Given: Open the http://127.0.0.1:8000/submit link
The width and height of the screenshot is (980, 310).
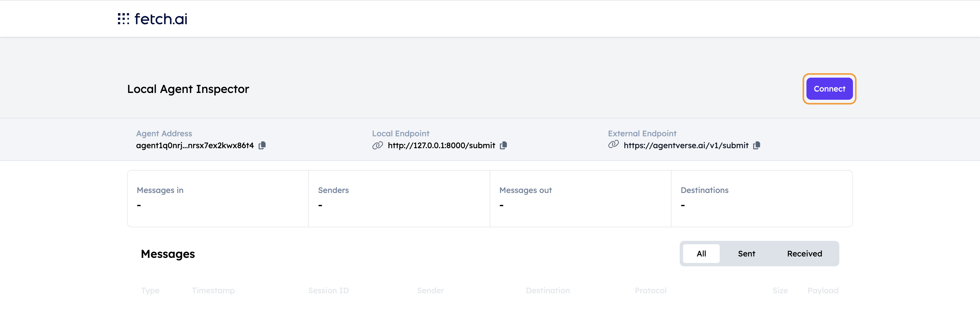Looking at the screenshot, I should 441,145.
